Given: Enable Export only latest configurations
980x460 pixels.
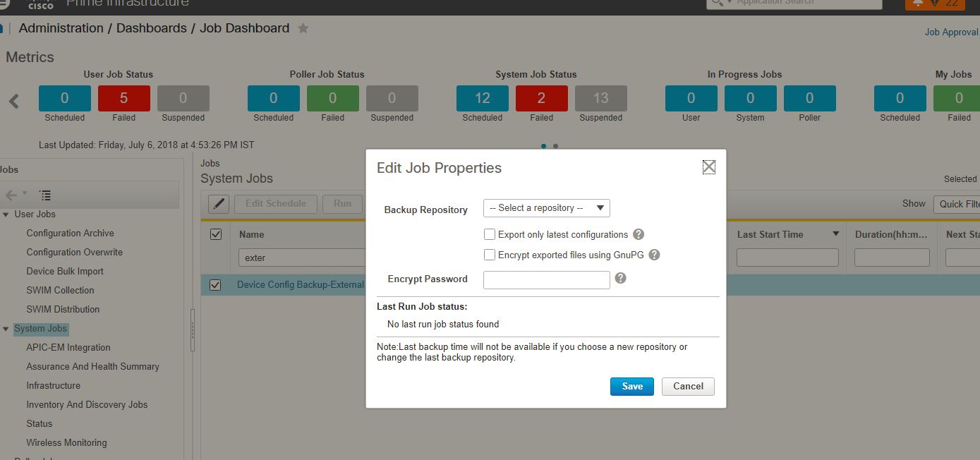Looking at the screenshot, I should (490, 234).
